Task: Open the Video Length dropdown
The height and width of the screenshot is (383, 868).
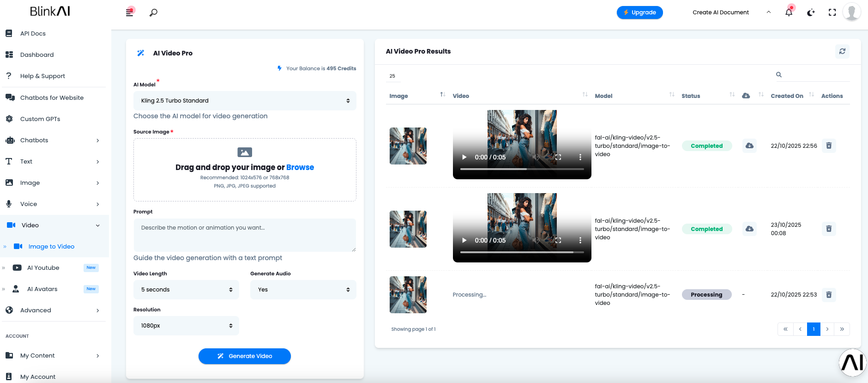Action: 186,290
